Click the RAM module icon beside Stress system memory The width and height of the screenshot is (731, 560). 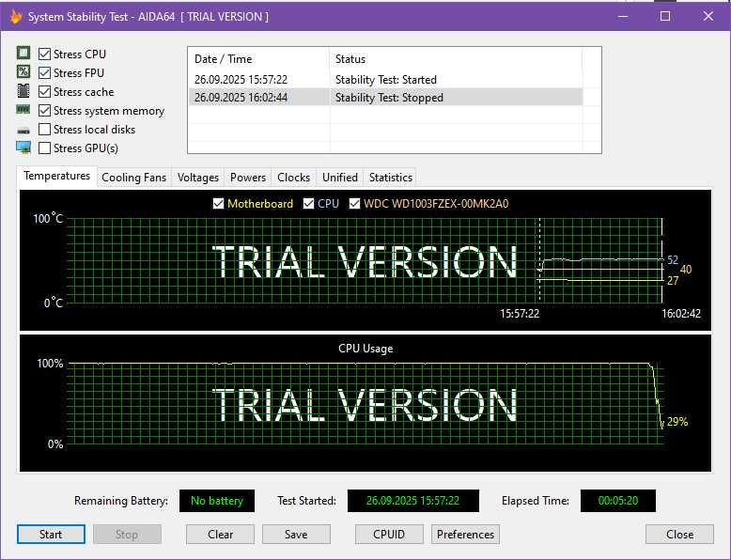pos(23,110)
